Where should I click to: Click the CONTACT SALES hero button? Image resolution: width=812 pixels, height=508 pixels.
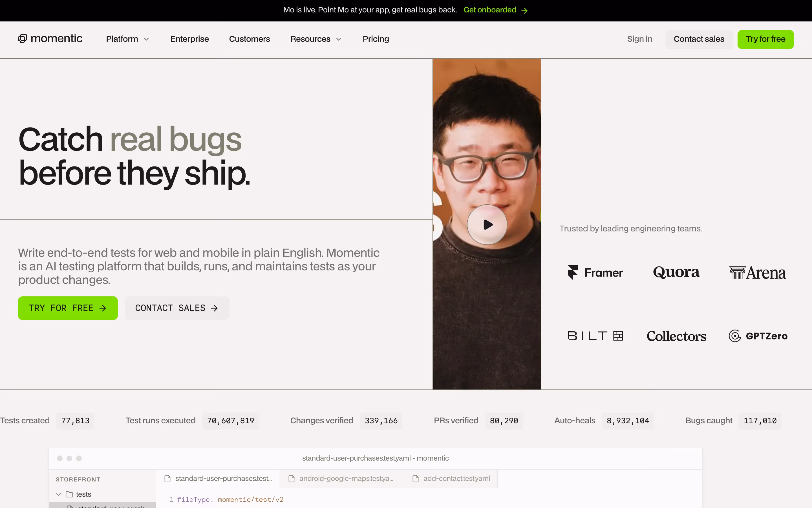[x=177, y=308]
